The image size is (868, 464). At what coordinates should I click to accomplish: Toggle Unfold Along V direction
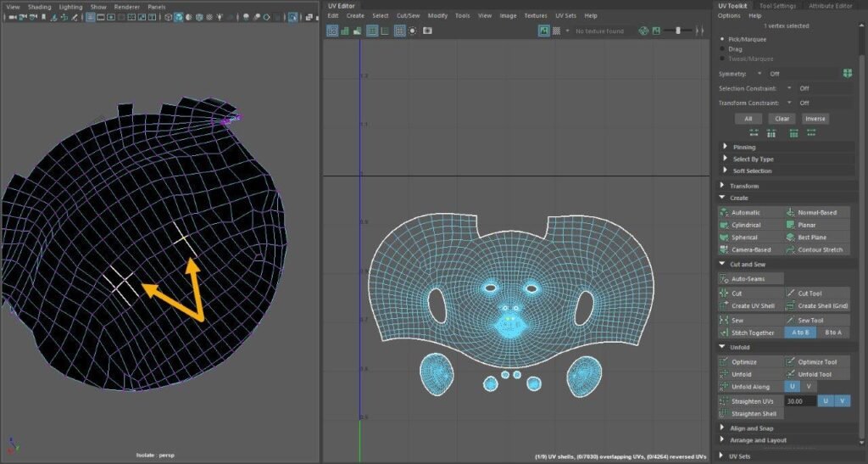(x=809, y=387)
